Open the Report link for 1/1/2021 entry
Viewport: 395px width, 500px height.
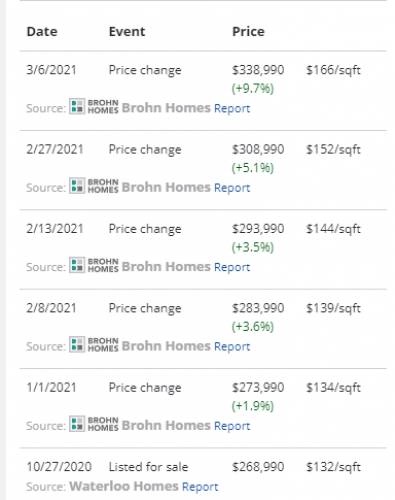(232, 426)
